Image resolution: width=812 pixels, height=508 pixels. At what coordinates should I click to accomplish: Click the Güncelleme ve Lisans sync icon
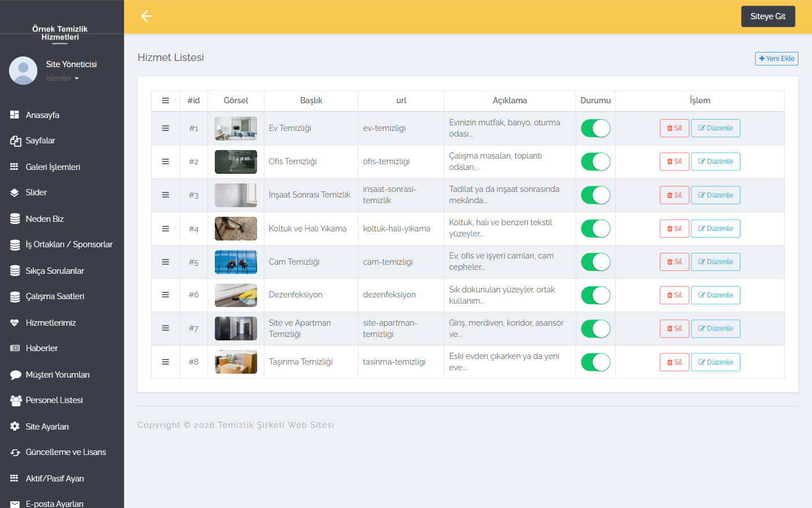coord(15,452)
